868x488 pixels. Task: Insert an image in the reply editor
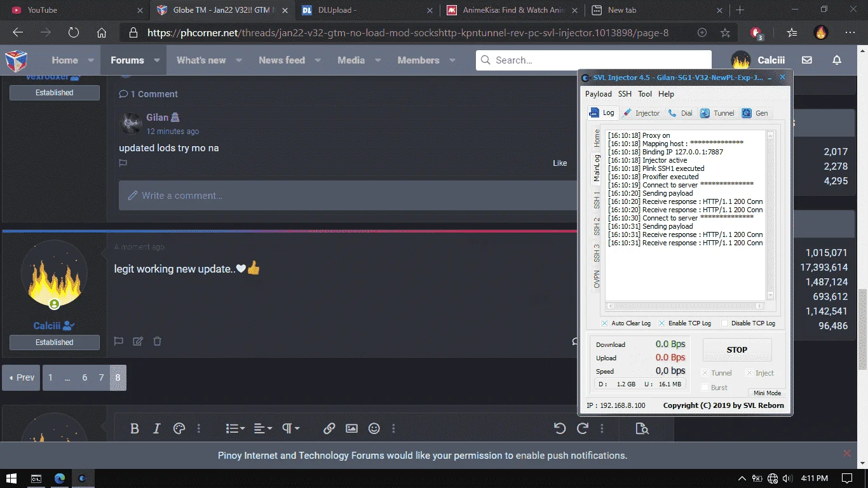pos(351,428)
